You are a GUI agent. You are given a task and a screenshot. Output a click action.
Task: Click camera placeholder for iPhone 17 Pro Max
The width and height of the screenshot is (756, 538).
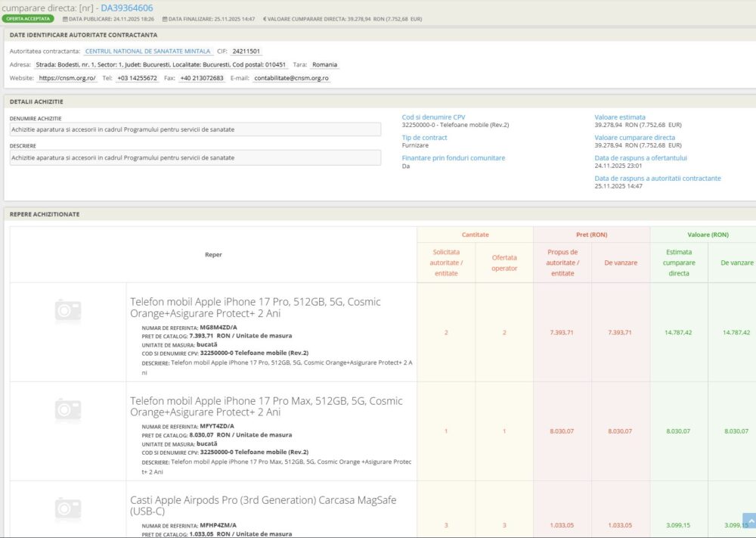click(x=68, y=409)
